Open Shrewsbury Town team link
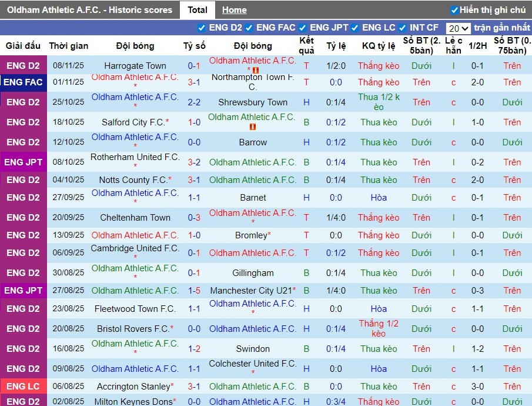This screenshot has width=532, height=406. click(x=253, y=102)
